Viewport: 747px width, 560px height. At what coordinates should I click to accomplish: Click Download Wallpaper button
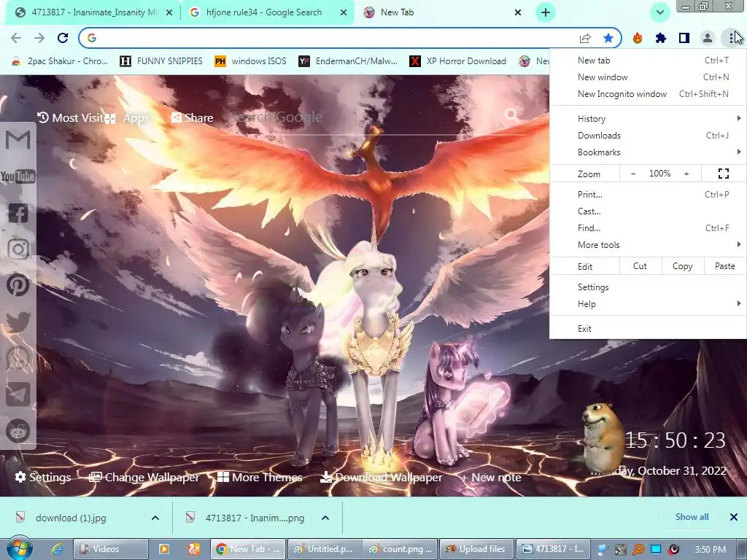click(x=381, y=477)
